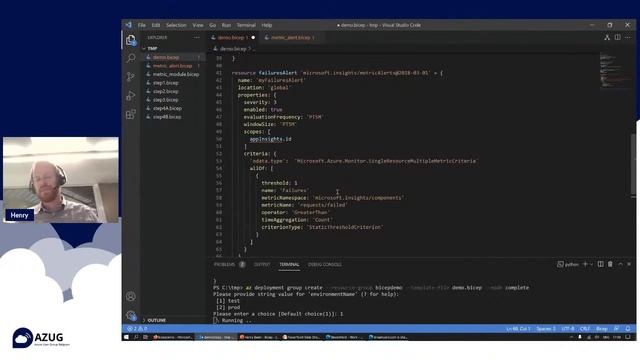Viewport: 640px width, 360px height.
Task: Open the Explorer view in activity bar
Action: coord(131,40)
